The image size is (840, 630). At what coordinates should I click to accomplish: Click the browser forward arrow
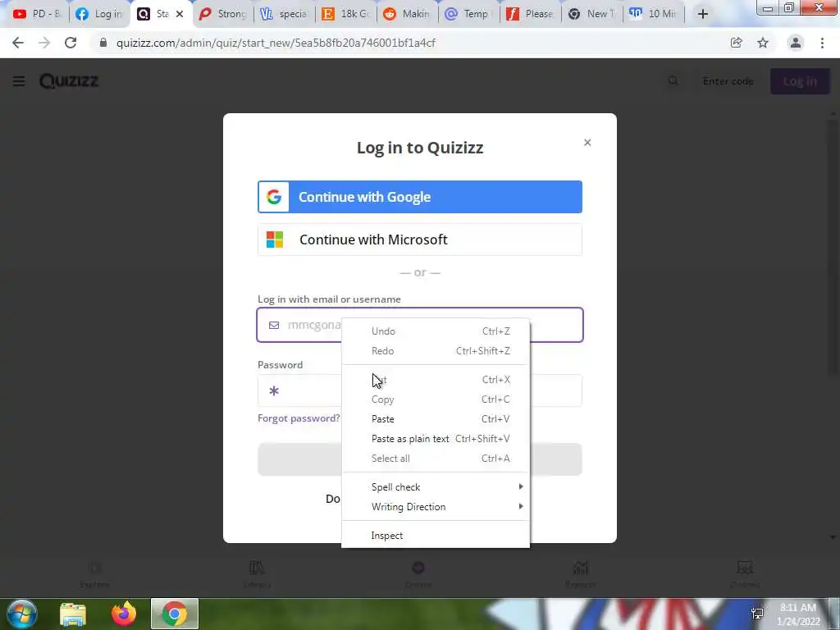coord(44,43)
